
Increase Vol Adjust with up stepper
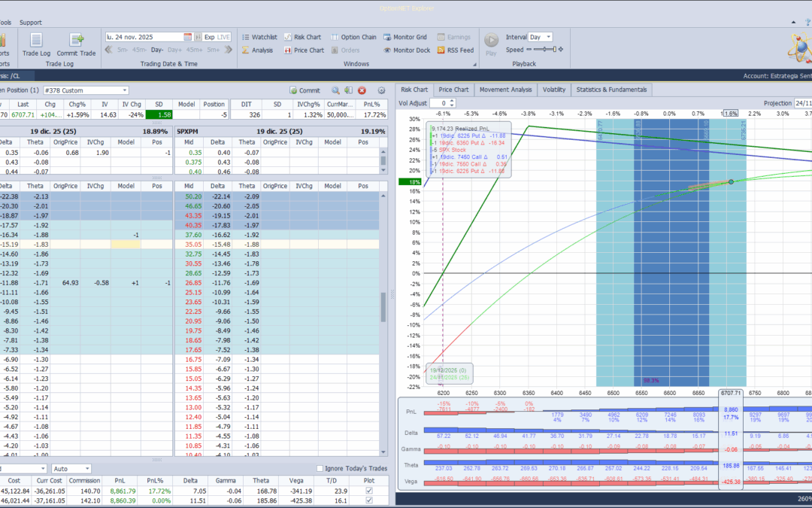point(452,101)
